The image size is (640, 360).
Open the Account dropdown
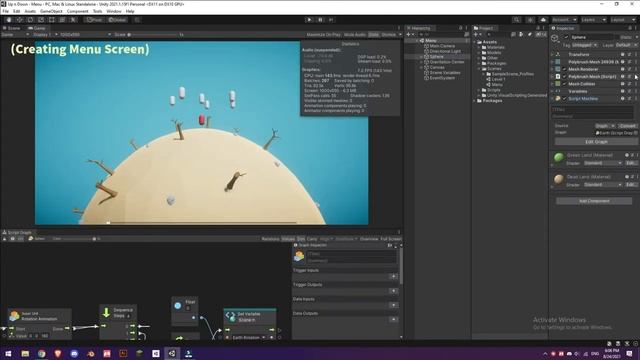click(564, 20)
